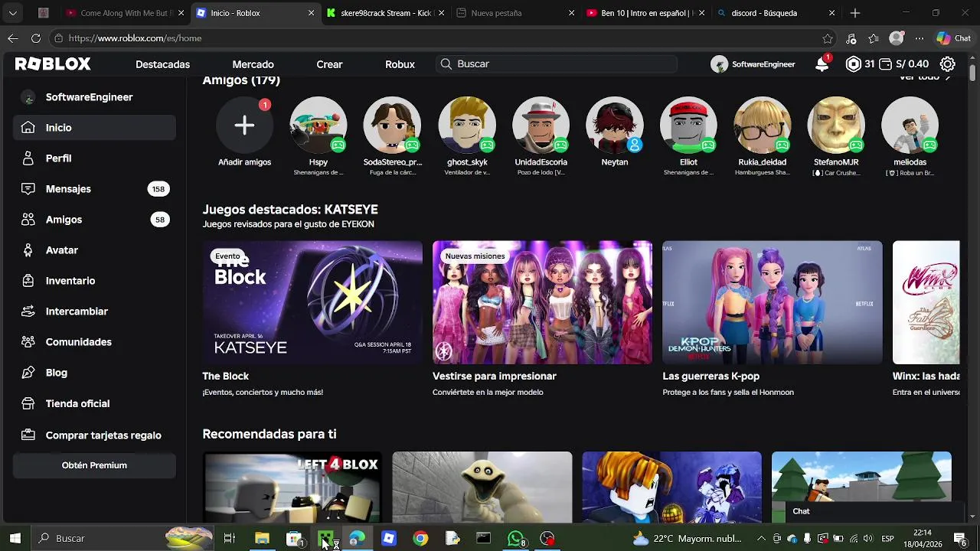This screenshot has width=980, height=551.
Task: Open Windows notification center icon
Action: coord(959,539)
